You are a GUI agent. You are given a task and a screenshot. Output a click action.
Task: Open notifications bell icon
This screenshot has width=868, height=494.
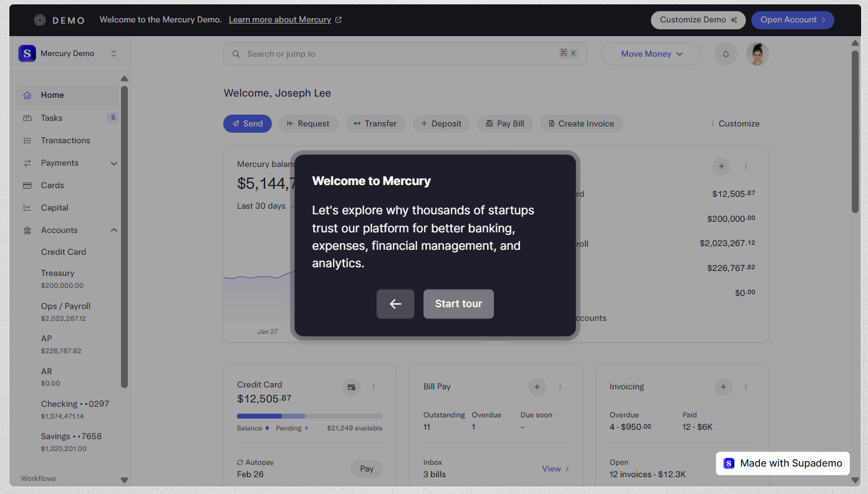[x=726, y=54]
